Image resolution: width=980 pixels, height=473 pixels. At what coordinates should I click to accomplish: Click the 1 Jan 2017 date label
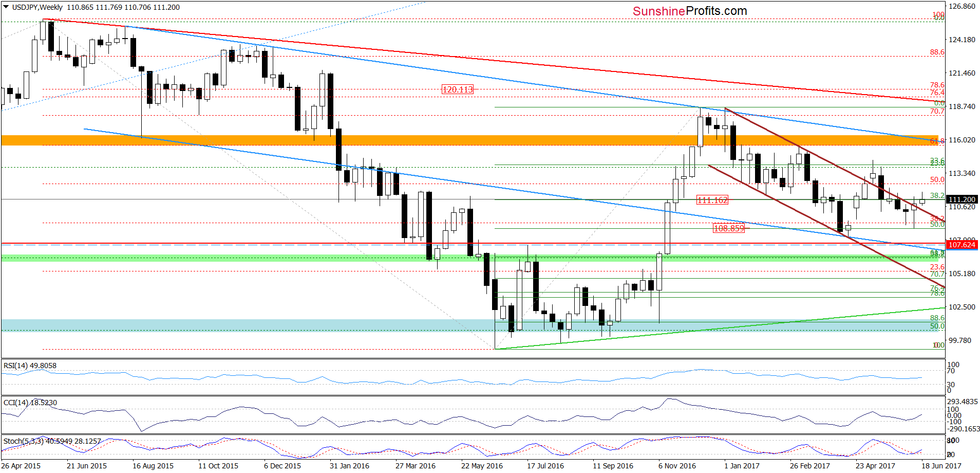click(742, 466)
